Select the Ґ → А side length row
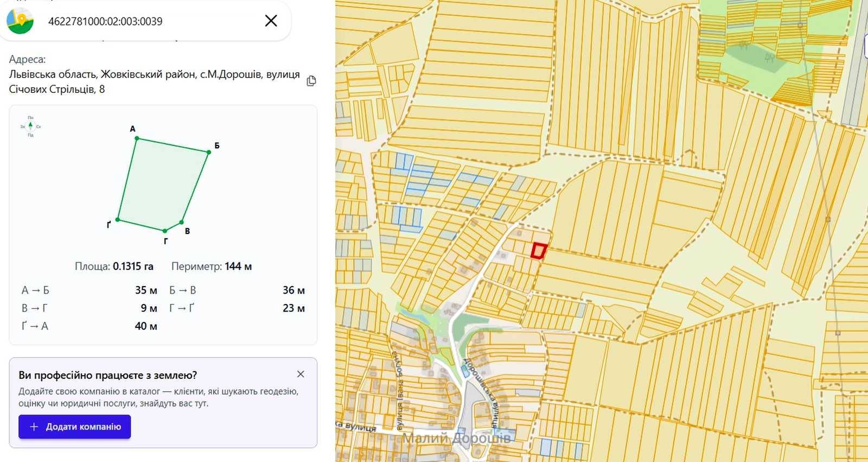The height and width of the screenshot is (462, 868). [x=90, y=326]
